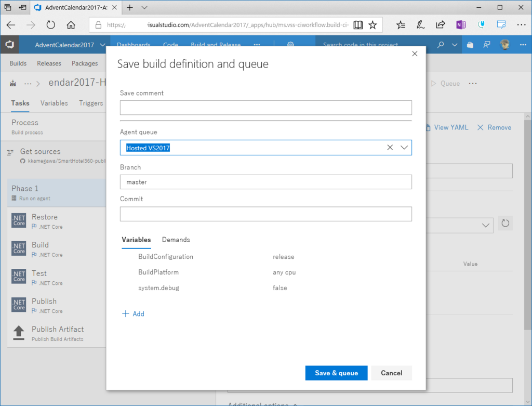Click the build definitions breadcrumb icon
The width and height of the screenshot is (532, 406).
coord(13,83)
